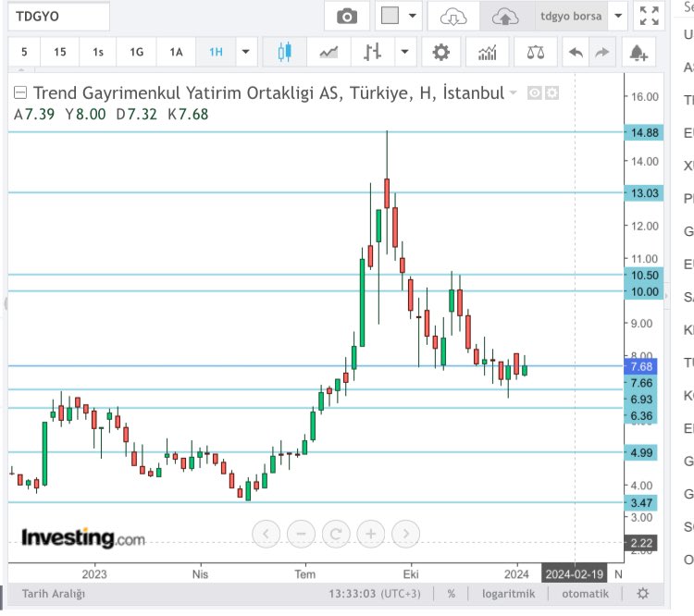The width and height of the screenshot is (694, 616).
Task: Click the chart title 'Trend Gayrimenkul Yatirim Ortakligi AS'
Action: pos(188,93)
